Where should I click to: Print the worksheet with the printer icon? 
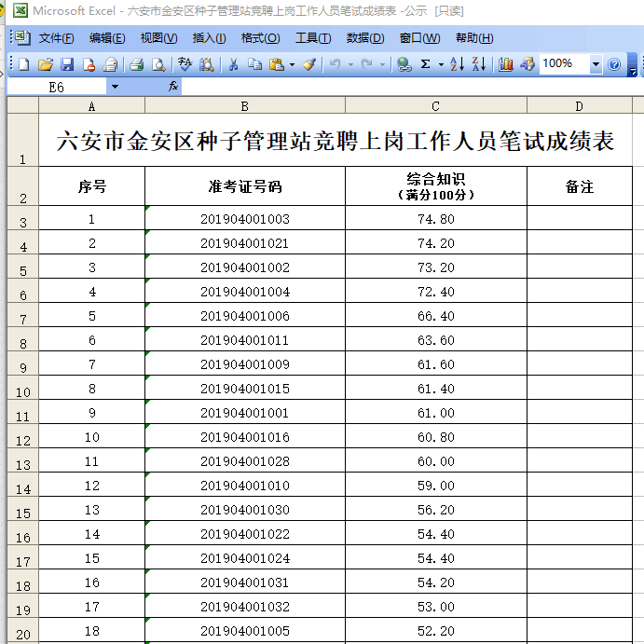(x=136, y=64)
